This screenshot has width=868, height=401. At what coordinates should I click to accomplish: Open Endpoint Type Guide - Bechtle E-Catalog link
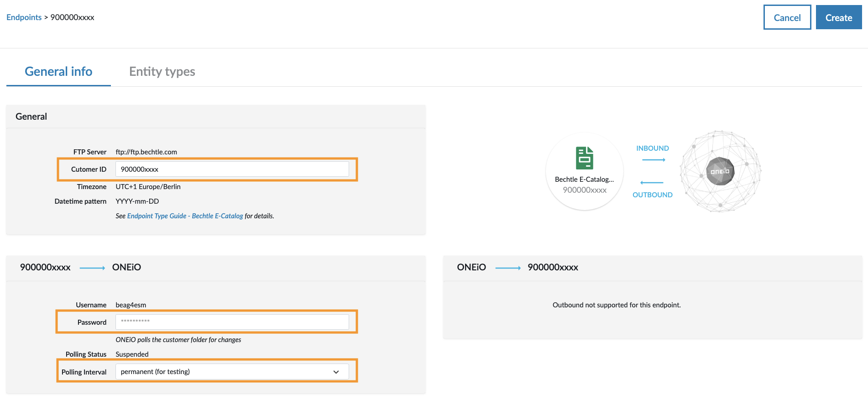[x=185, y=216]
